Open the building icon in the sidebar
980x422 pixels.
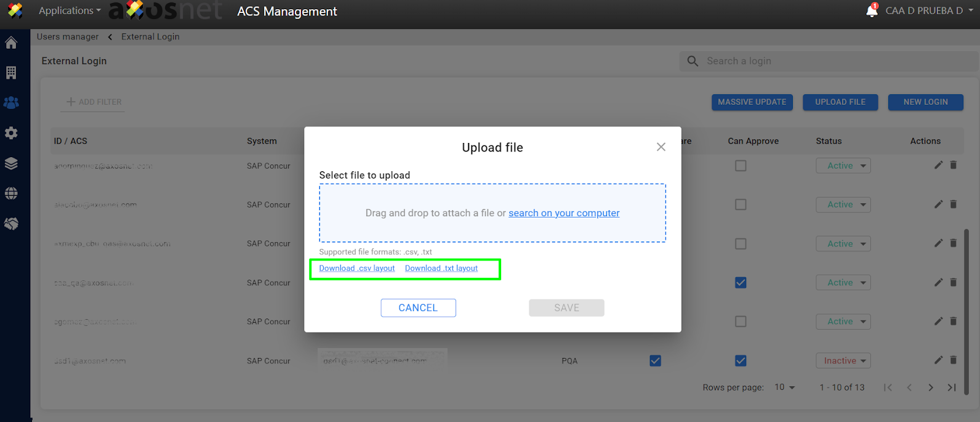pyautogui.click(x=11, y=73)
